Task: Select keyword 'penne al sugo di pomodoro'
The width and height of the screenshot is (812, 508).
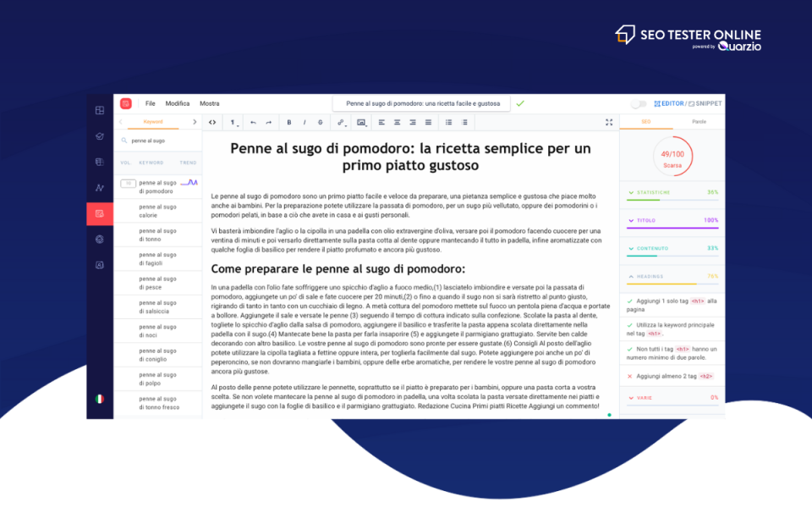Action: pos(158,187)
